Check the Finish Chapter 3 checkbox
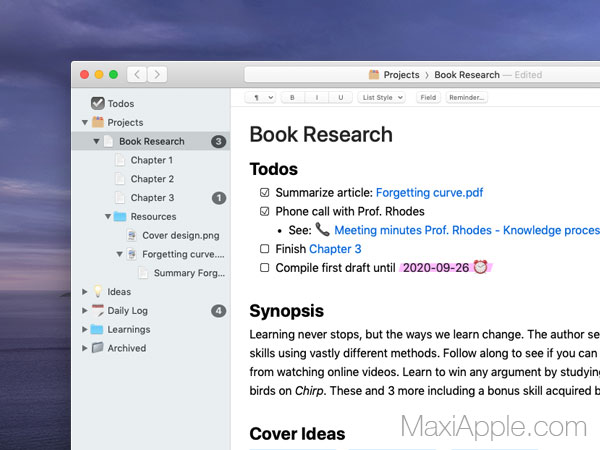Image resolution: width=600 pixels, height=450 pixels. click(x=264, y=249)
